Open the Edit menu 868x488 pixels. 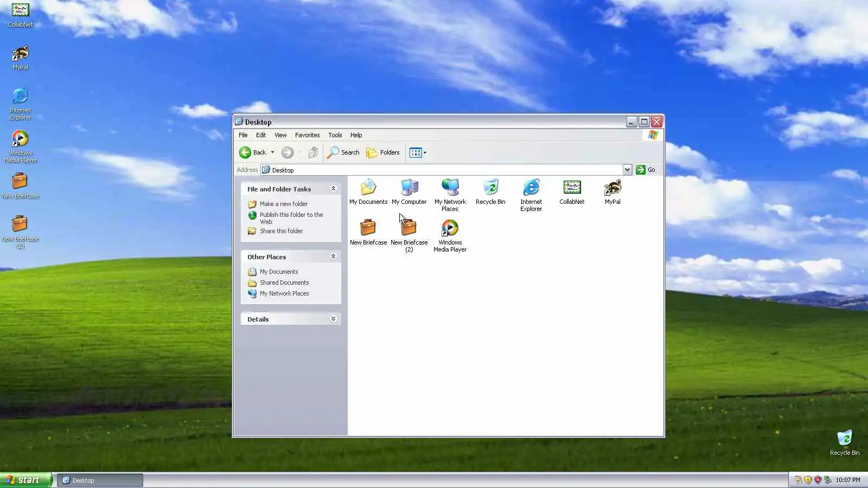261,135
